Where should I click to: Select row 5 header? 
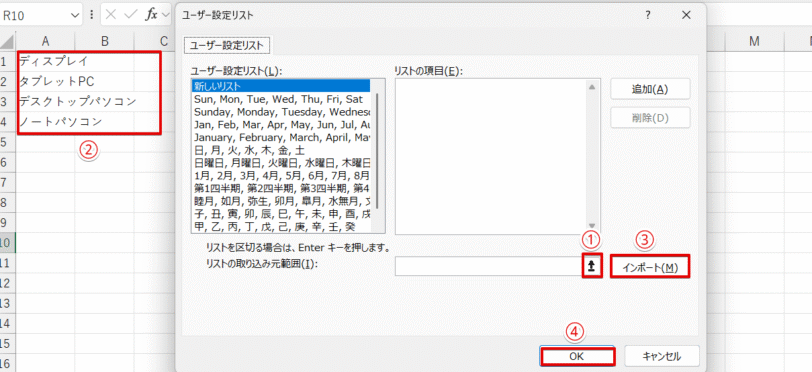point(7,142)
